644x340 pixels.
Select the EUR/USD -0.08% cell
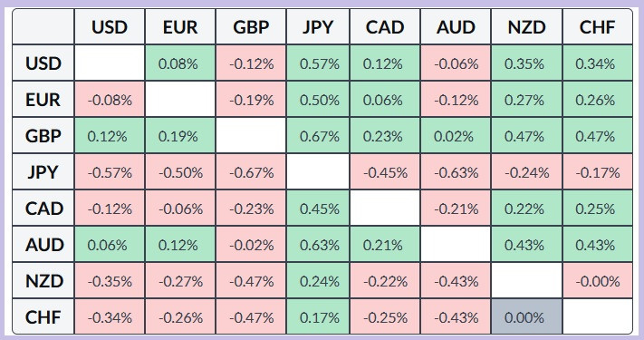110,100
